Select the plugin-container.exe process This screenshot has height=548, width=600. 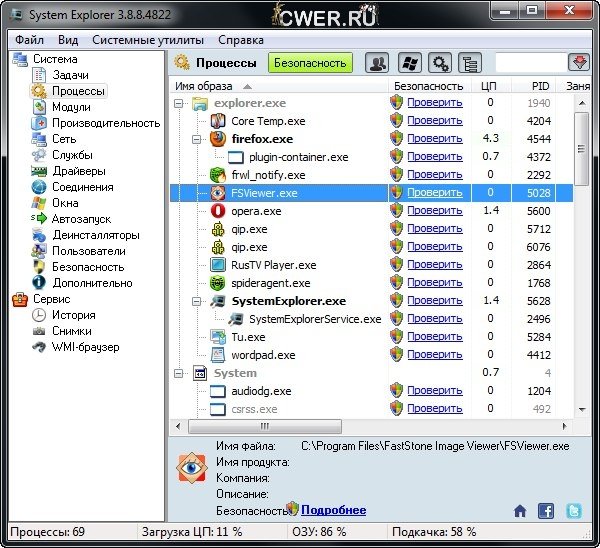click(x=298, y=157)
